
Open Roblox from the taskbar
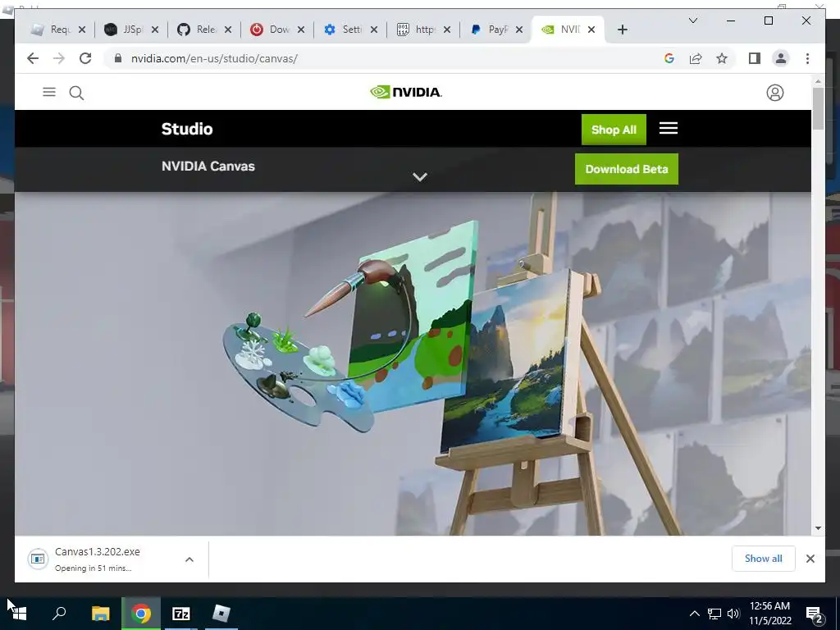(x=221, y=614)
